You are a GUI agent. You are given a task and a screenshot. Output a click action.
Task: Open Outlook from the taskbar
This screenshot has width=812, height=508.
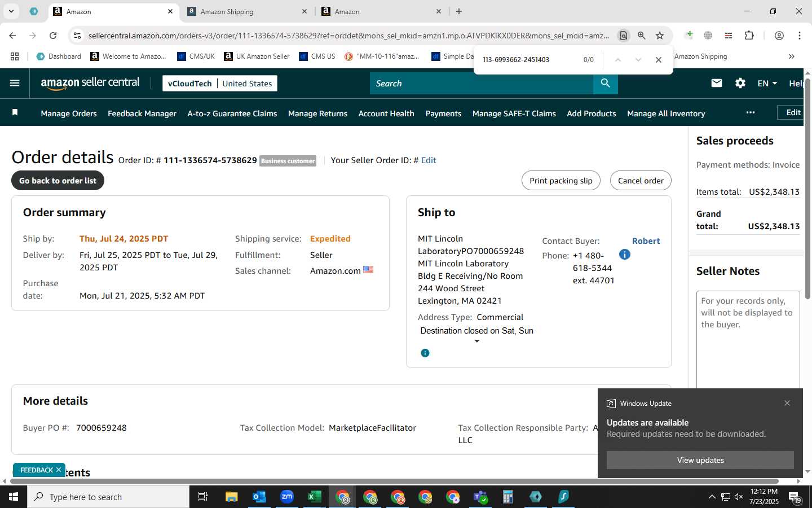[x=259, y=497]
